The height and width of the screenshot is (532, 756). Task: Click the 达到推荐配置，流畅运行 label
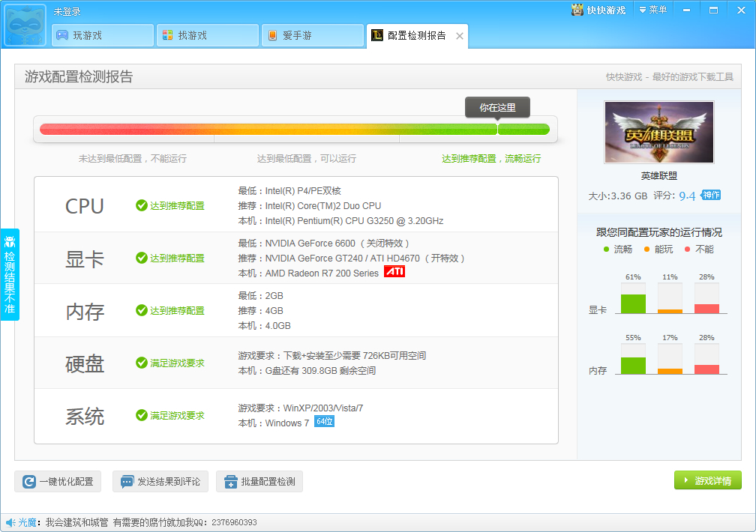pyautogui.click(x=491, y=159)
